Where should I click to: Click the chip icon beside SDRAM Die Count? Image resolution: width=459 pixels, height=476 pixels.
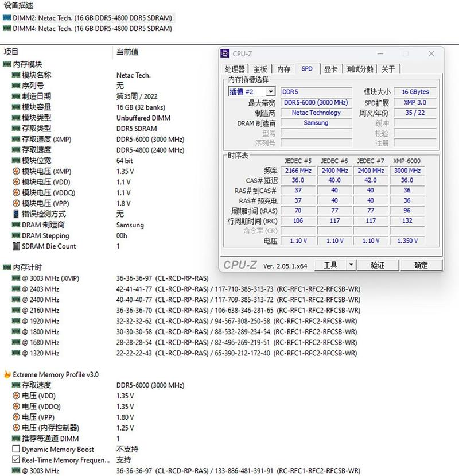pos(16,246)
